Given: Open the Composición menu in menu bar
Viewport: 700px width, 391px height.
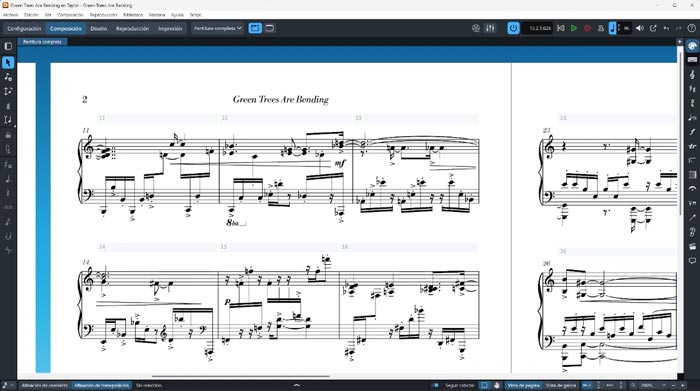Looking at the screenshot, I should click(x=71, y=15).
